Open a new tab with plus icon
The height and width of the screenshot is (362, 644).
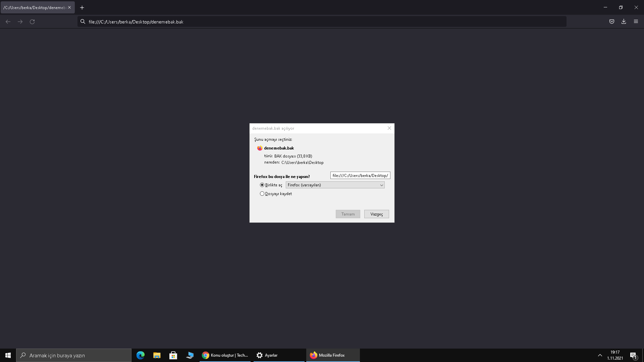(x=82, y=7)
